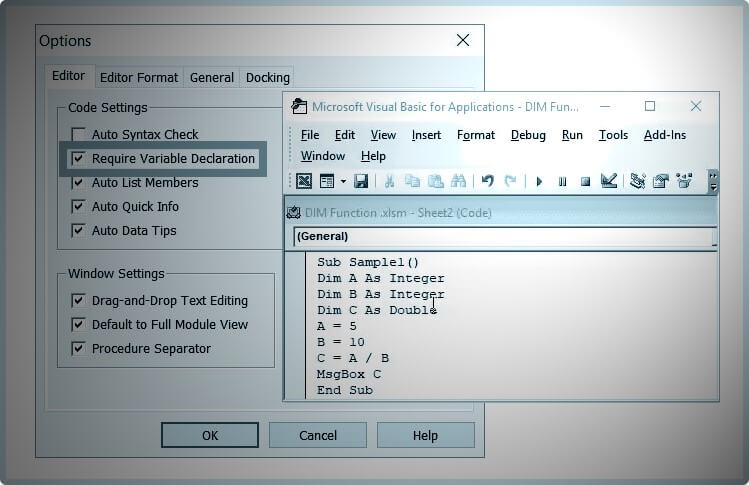Screen dimensions: 749x485
Task: Click the Copy icon in VBA toolbar
Action: coord(412,181)
